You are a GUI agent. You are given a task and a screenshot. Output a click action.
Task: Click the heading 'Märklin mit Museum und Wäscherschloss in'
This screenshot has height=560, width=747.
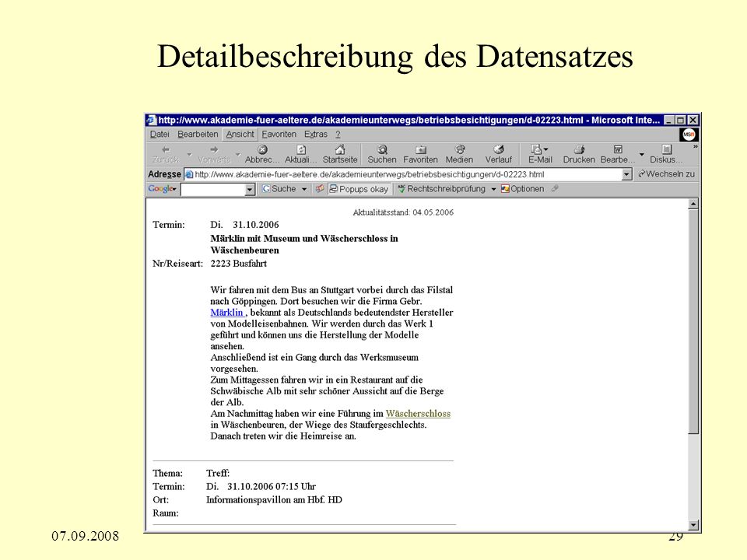[304, 239]
